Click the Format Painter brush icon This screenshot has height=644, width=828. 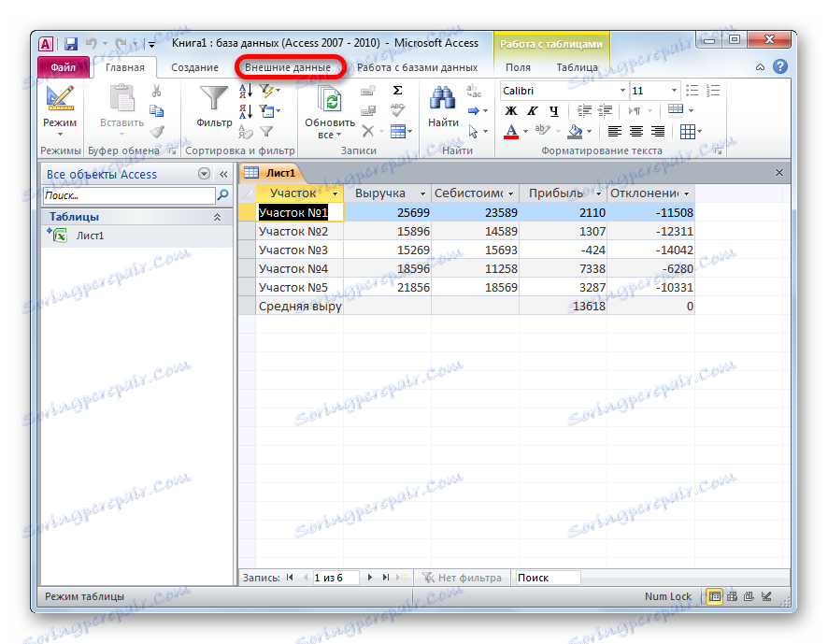157,131
